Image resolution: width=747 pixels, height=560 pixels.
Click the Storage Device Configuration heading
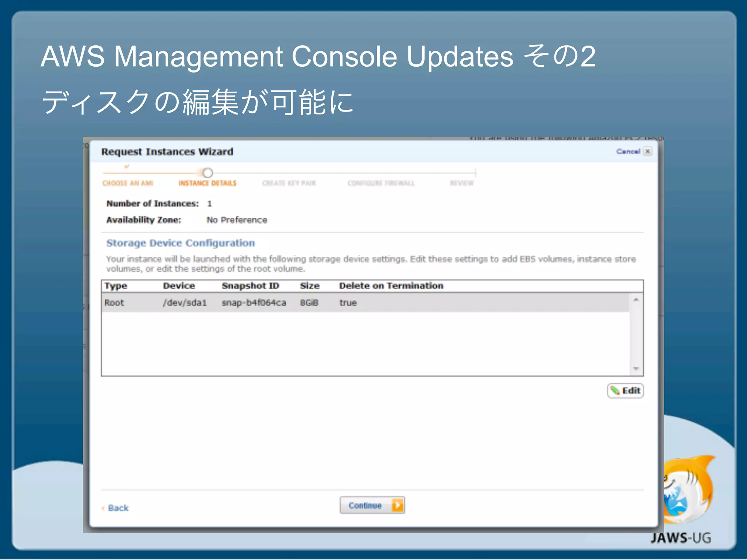click(x=181, y=243)
